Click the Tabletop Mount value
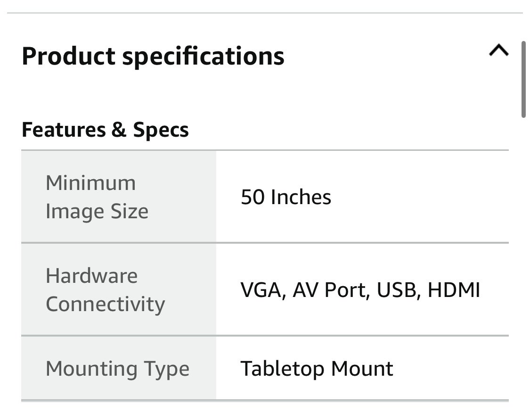This screenshot has width=530, height=420. (x=317, y=368)
